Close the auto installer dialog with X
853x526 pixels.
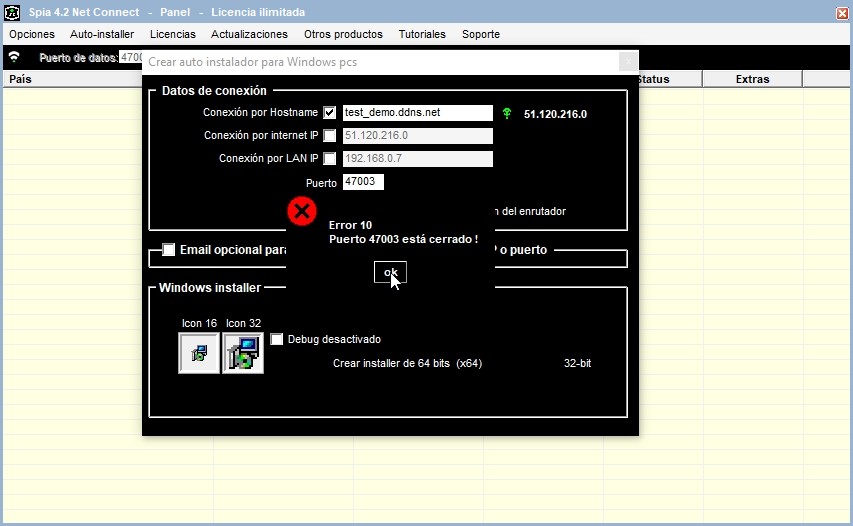pos(628,61)
